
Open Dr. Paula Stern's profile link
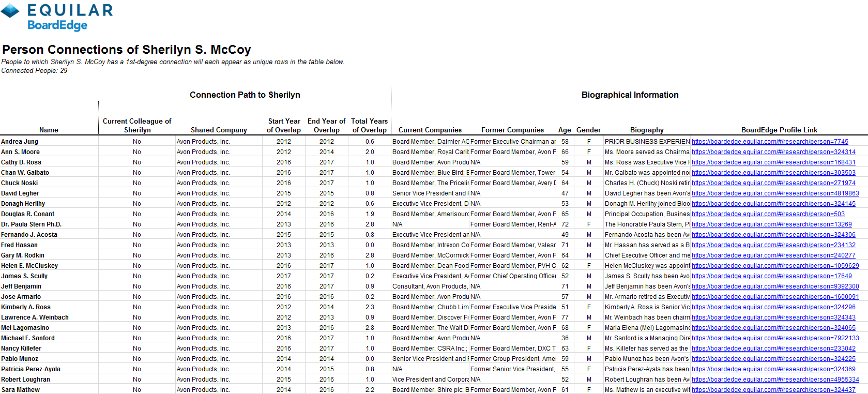pyautogui.click(x=772, y=224)
